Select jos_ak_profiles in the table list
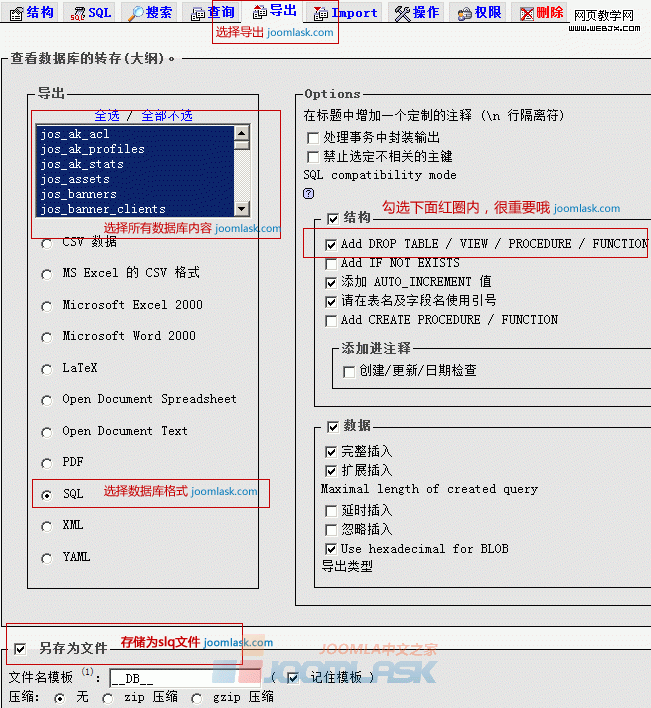 click(135, 149)
